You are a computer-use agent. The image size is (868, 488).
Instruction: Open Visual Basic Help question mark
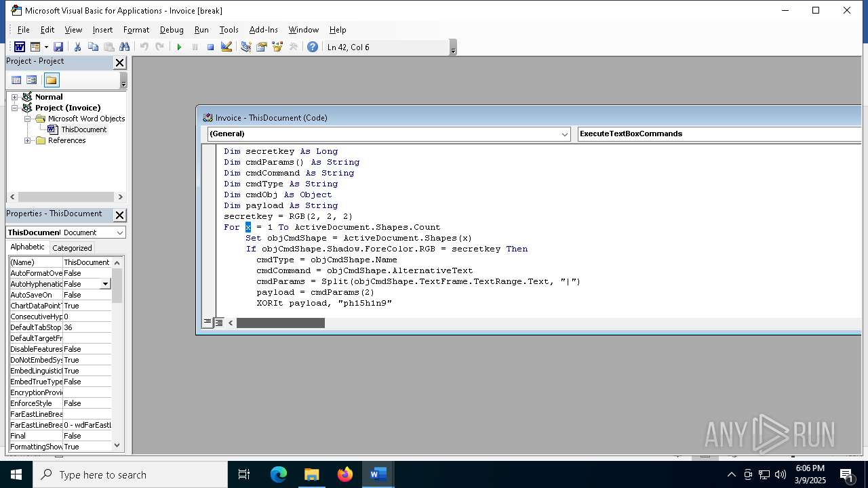tap(312, 47)
